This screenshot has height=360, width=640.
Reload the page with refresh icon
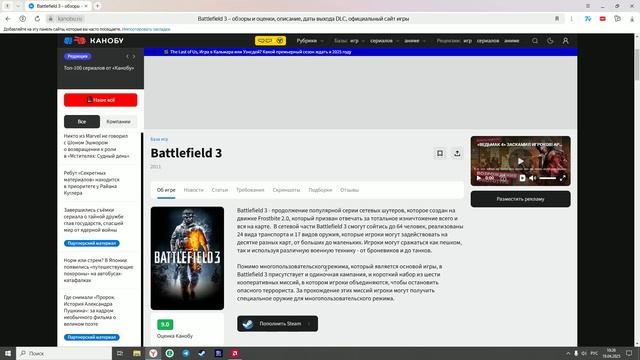(x=37, y=19)
